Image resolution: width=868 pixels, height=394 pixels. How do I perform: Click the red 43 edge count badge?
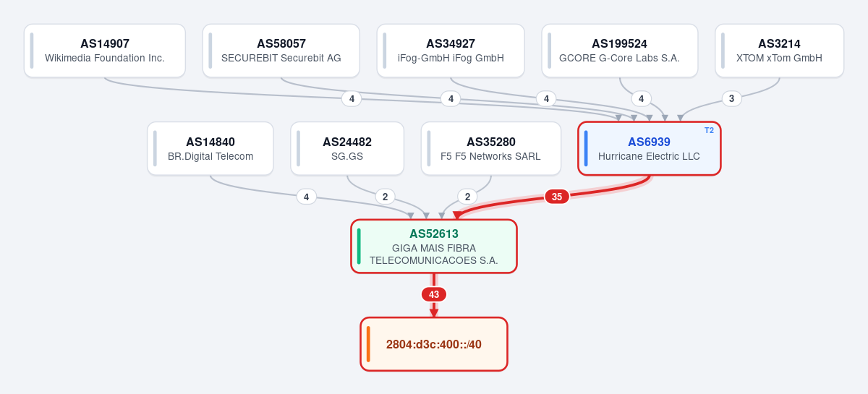[x=434, y=294]
